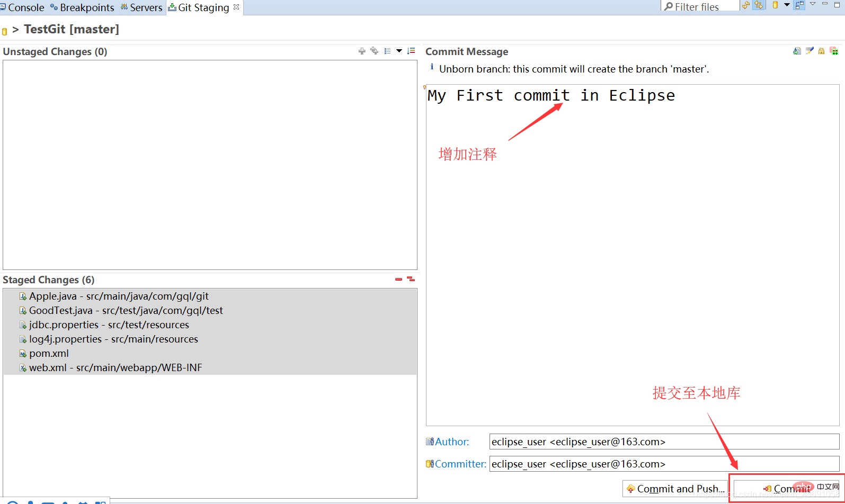The width and height of the screenshot is (845, 504).
Task: Select staged file web.xml
Action: coord(210,367)
